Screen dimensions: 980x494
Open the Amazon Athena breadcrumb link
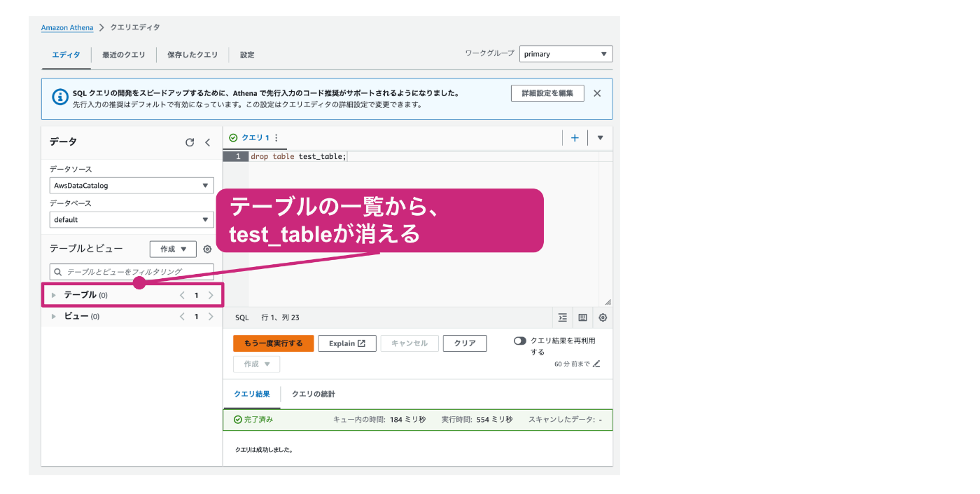[67, 27]
